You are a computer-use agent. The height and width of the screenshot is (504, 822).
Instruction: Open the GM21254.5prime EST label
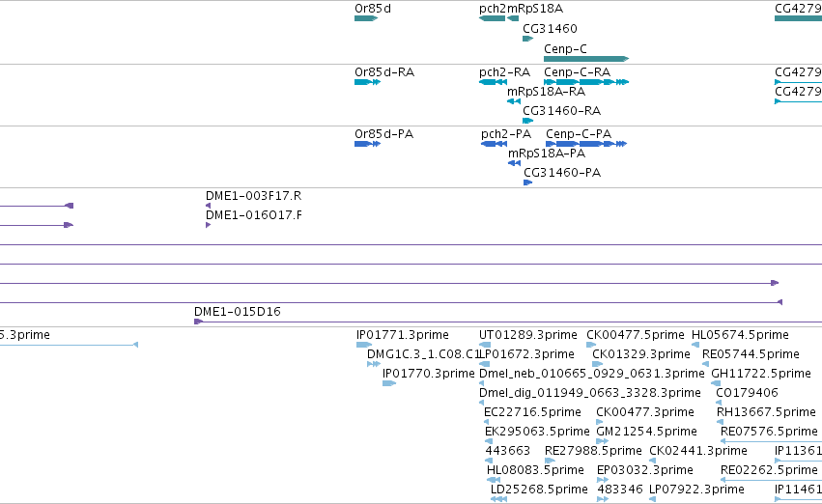click(647, 432)
